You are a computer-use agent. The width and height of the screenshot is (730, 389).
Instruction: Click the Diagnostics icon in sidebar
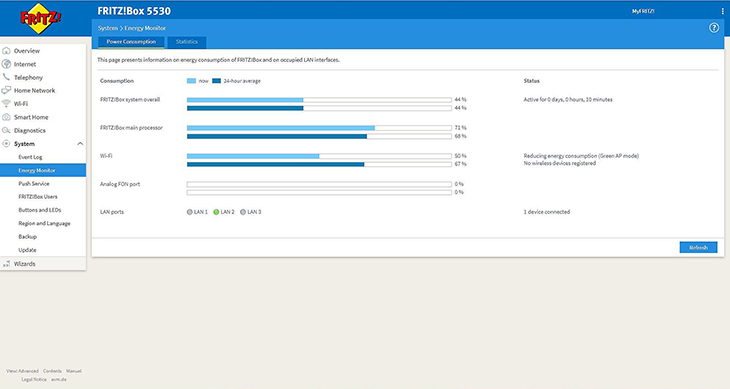tap(6, 130)
